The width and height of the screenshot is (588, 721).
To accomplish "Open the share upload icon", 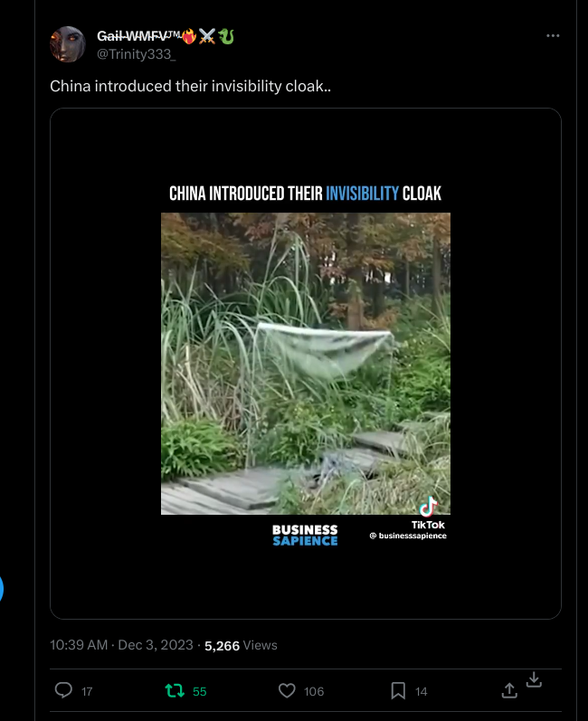I will point(509,690).
